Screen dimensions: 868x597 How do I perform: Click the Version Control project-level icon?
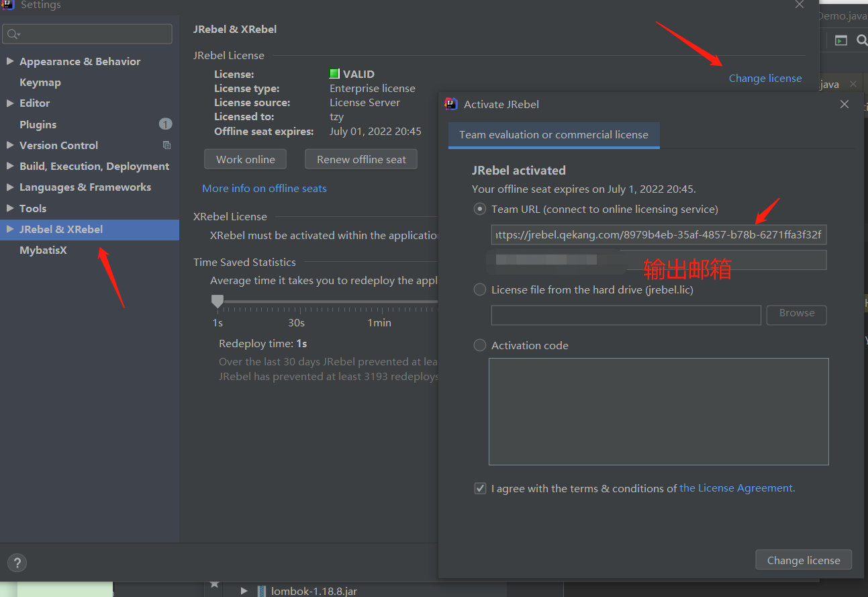click(x=167, y=145)
